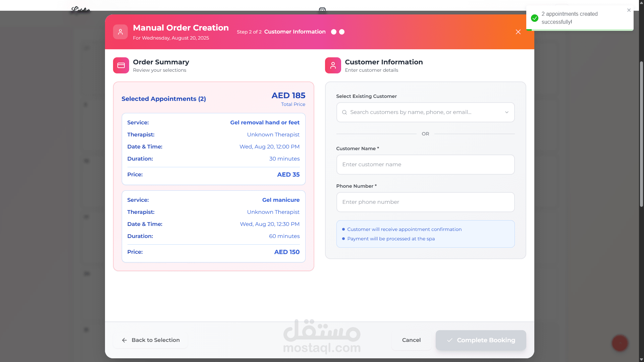
Task: Click the Customer Information person icon
Action: click(x=333, y=65)
